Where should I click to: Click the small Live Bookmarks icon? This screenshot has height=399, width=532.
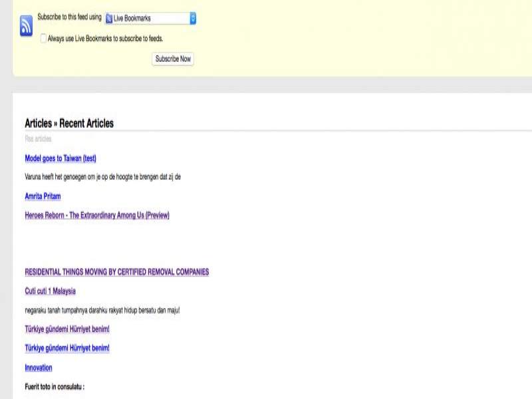[110, 19]
